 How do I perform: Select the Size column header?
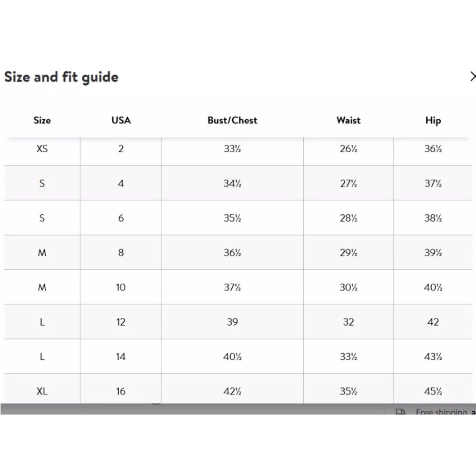click(42, 120)
